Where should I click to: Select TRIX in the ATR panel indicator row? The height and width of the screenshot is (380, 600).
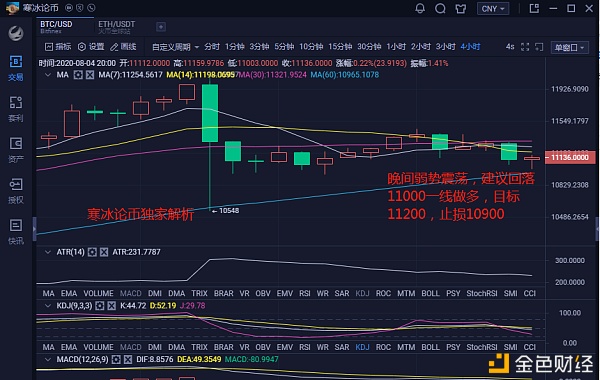coord(199,294)
